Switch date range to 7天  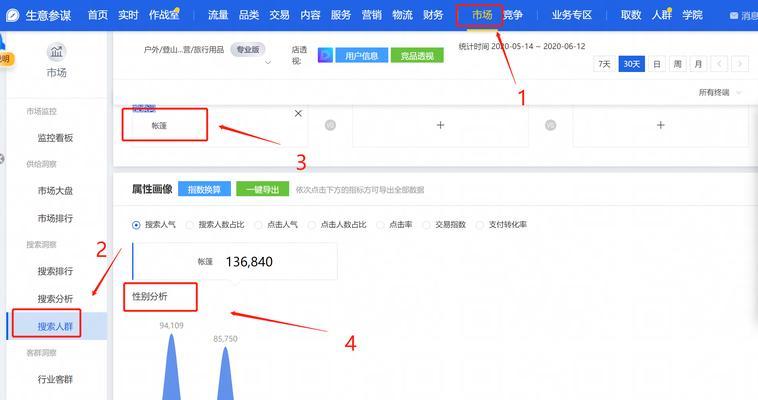(604, 64)
